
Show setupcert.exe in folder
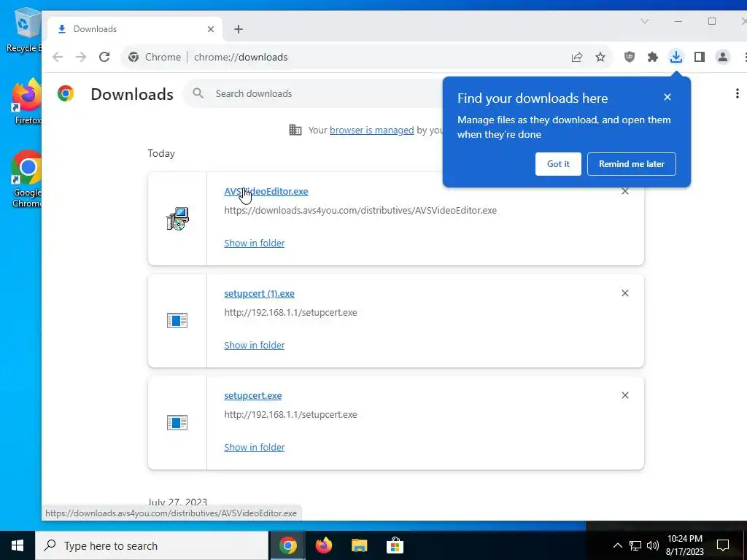[x=255, y=447]
